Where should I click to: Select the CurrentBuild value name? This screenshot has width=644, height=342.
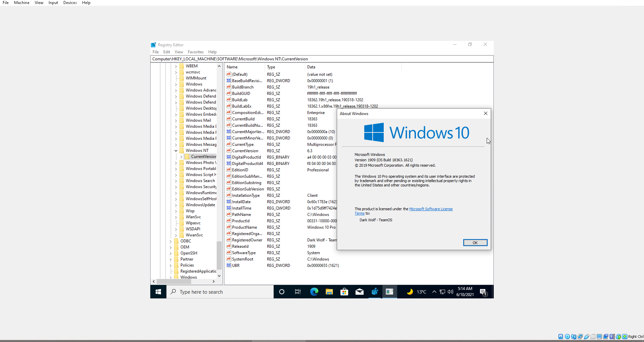tap(243, 119)
